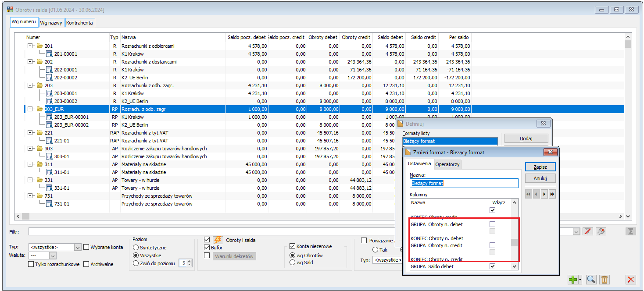
Task: Go to previous record arrow in Zmień format
Action: click(x=537, y=194)
